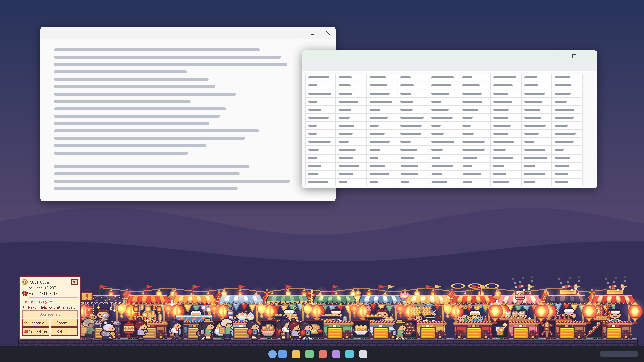The image size is (644, 362).
Task: Collapse the coins panel with the arrow
Action: click(x=74, y=282)
